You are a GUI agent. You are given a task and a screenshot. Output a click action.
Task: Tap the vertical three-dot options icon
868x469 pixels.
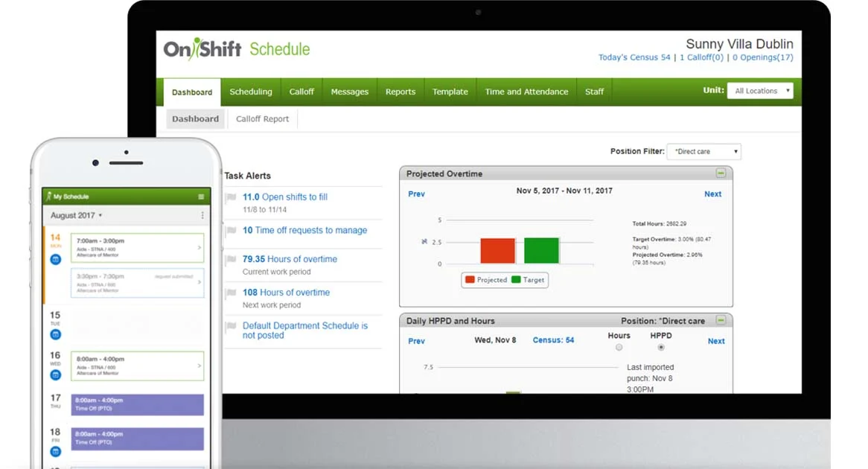point(202,215)
